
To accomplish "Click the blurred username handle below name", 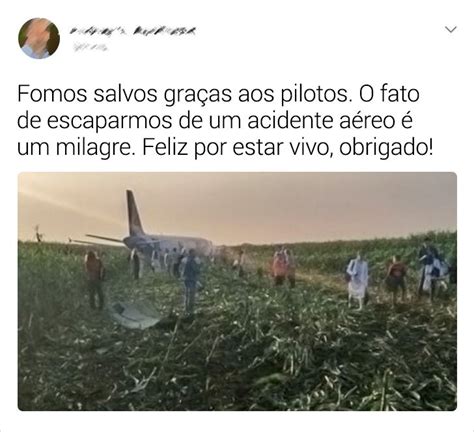I will tap(90, 48).
